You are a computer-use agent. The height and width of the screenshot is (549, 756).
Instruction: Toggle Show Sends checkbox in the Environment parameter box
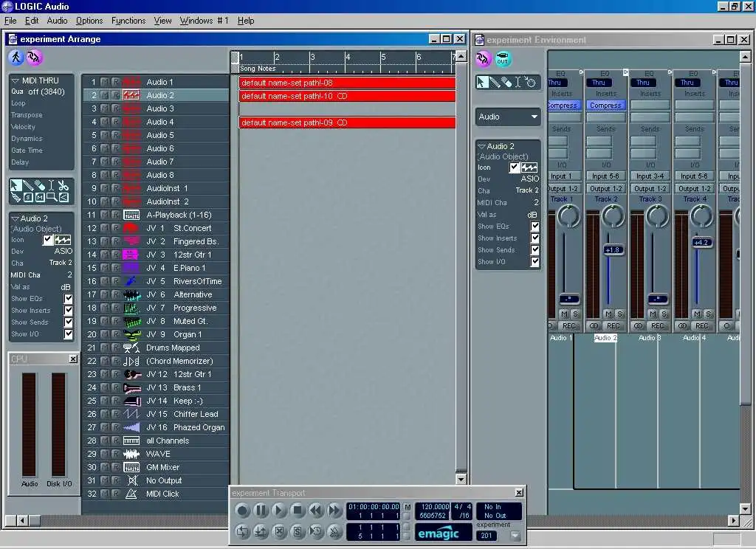pos(535,249)
